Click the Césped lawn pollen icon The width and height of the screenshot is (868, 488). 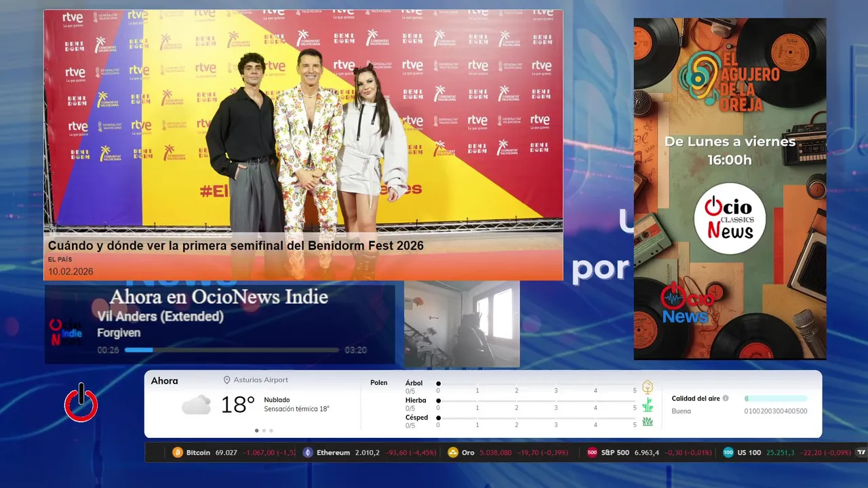[648, 422]
